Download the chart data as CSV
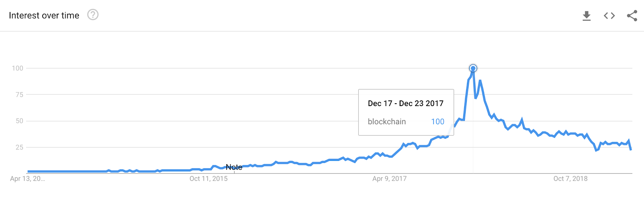The width and height of the screenshot is (644, 219). tap(587, 16)
